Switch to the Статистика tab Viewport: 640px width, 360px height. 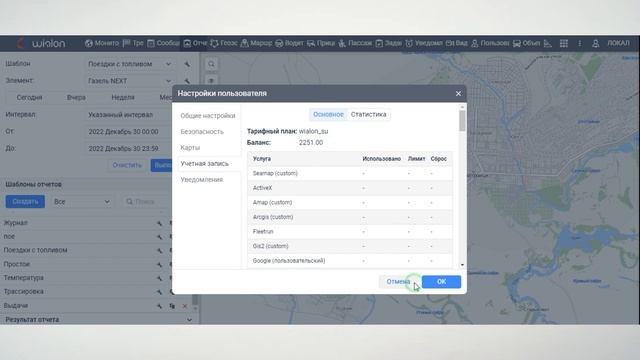pos(368,115)
